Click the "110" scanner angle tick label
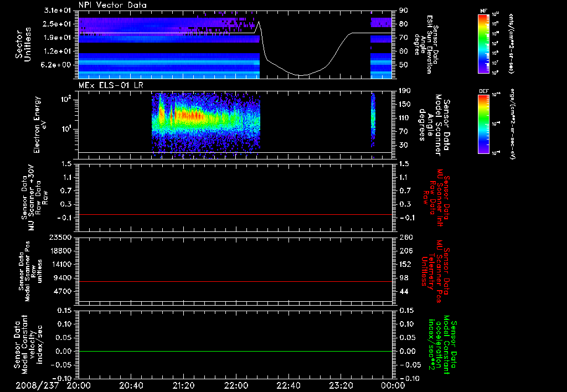This screenshot has height=392, width=567. coord(405,118)
